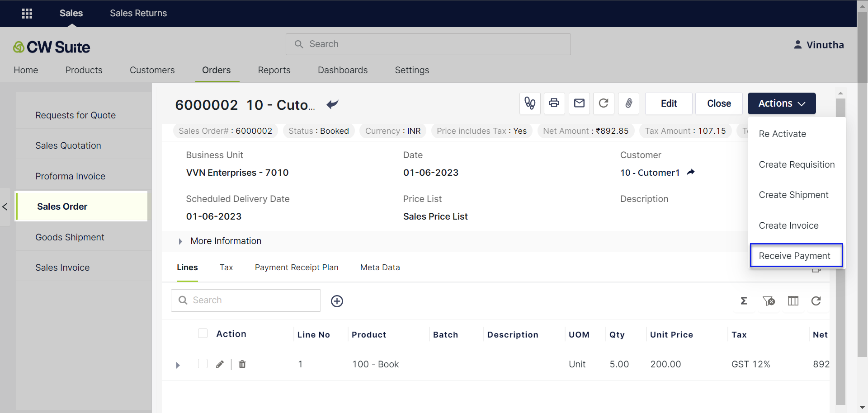The width and height of the screenshot is (868, 413).
Task: Open Goods Shipment in the sidebar
Action: [x=70, y=237]
